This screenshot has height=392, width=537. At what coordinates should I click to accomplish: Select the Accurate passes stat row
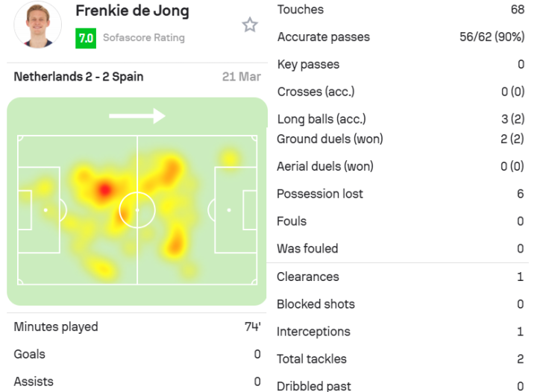401,37
